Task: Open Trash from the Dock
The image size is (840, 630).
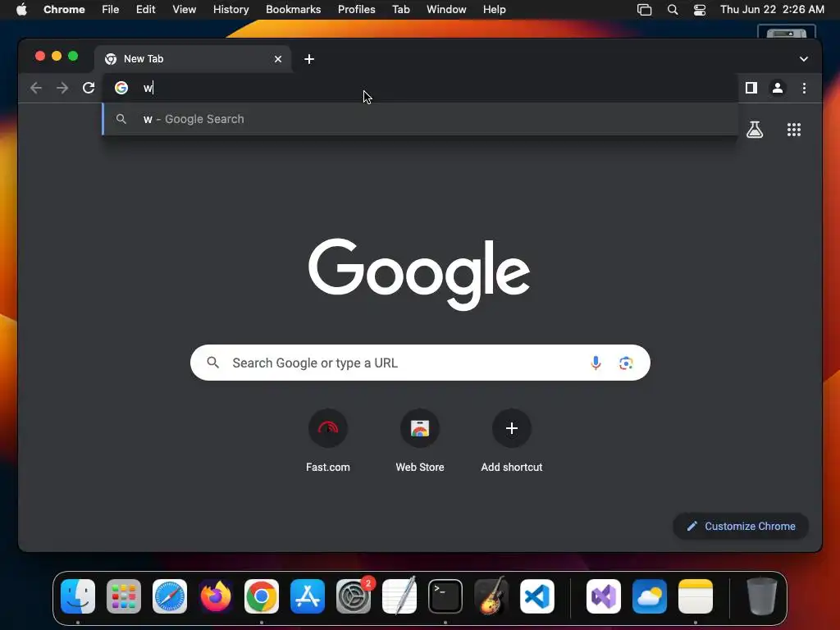Action: 762,596
